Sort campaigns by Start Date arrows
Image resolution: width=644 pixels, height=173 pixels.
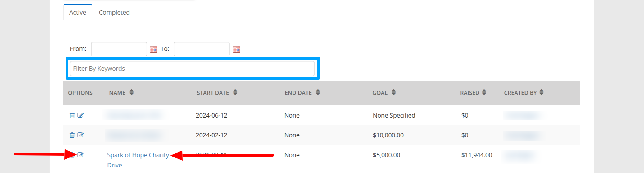click(235, 92)
